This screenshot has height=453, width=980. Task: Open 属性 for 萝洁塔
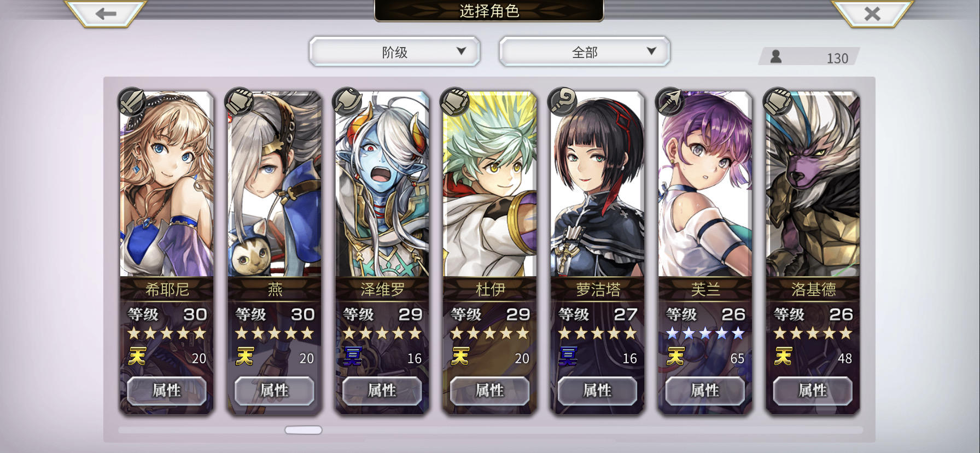coord(597,391)
